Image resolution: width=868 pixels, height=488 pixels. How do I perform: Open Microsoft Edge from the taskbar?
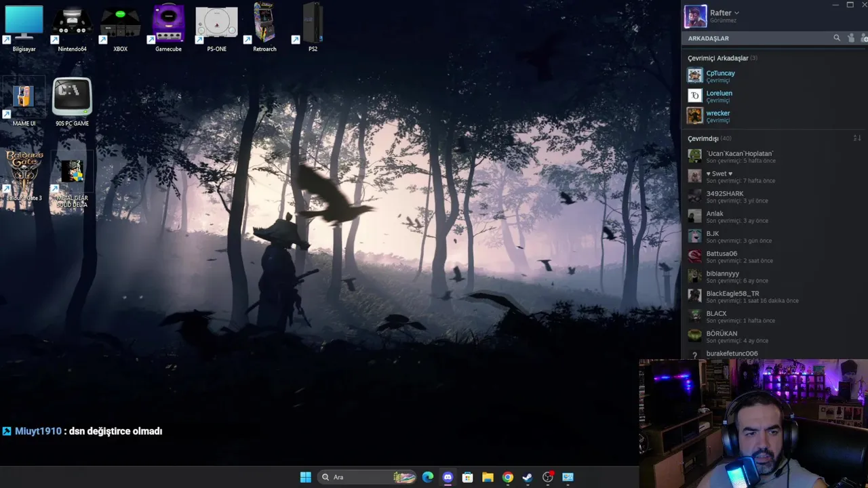click(427, 477)
